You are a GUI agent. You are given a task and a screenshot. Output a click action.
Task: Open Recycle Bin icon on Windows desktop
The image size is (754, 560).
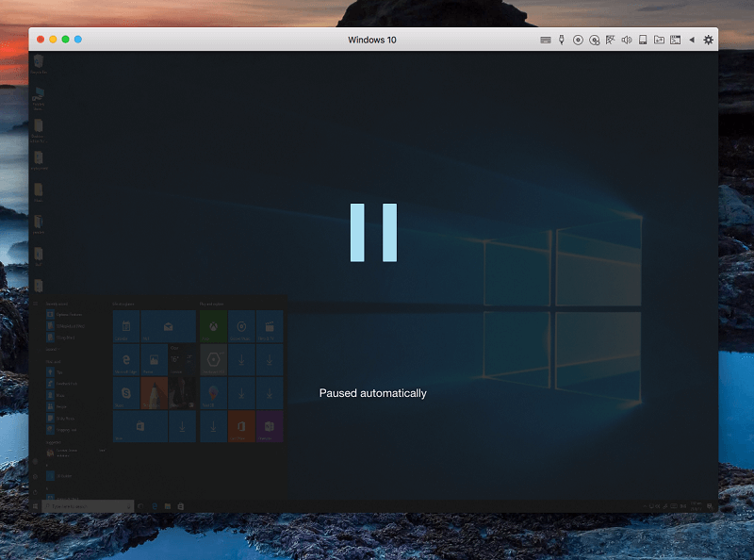pyautogui.click(x=39, y=63)
